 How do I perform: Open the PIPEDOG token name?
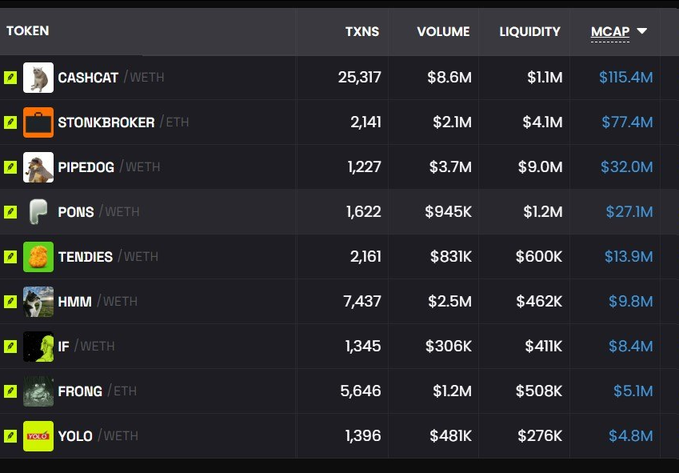(86, 167)
